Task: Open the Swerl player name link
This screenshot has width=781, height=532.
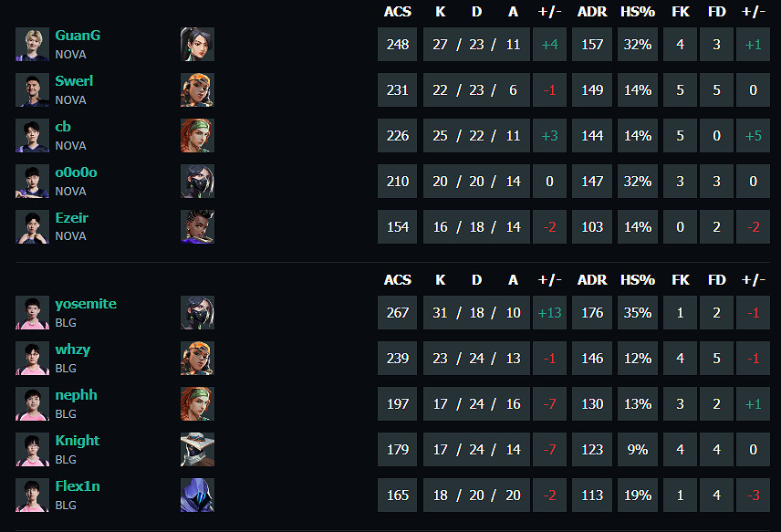Action: coord(74,81)
